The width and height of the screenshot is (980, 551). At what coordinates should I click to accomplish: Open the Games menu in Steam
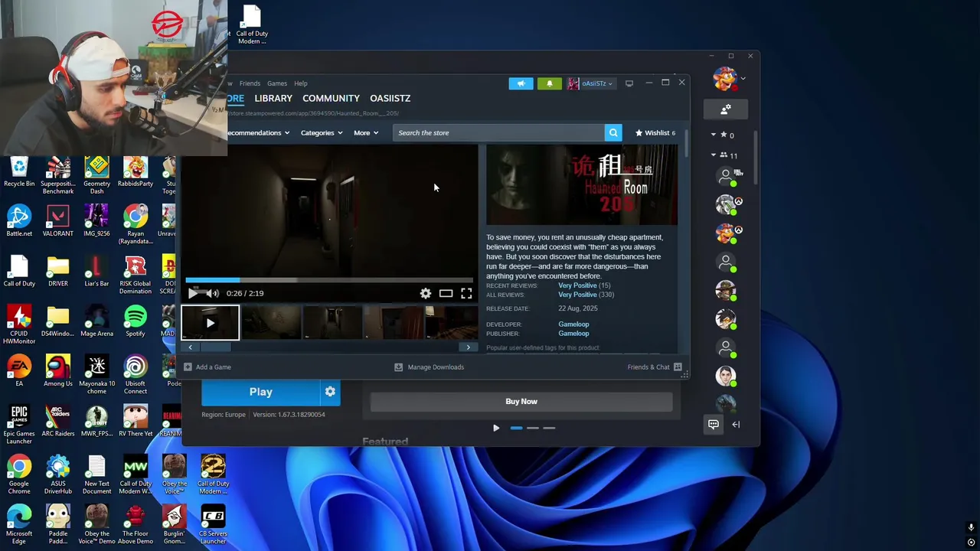(277, 83)
